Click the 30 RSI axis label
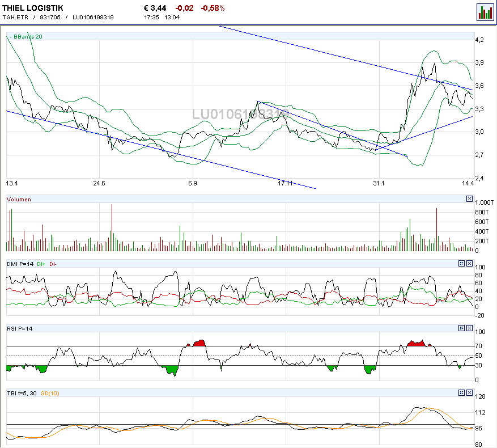The height and width of the screenshot is (448, 497). (x=478, y=366)
